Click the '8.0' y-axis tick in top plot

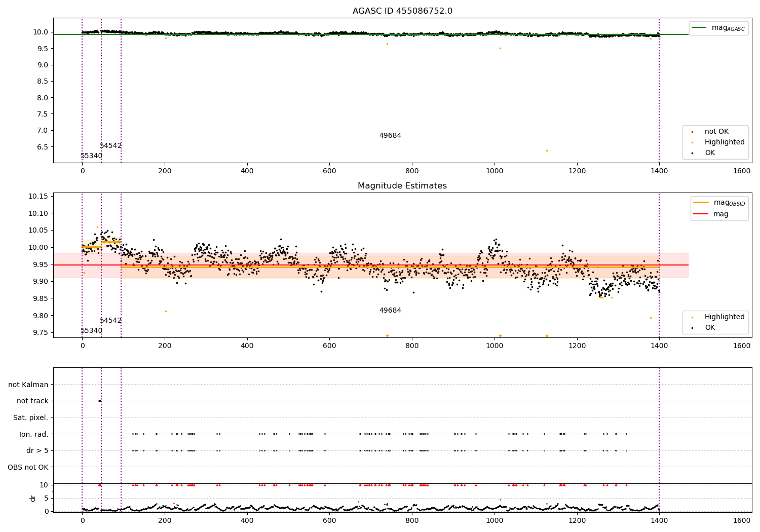tap(42, 98)
